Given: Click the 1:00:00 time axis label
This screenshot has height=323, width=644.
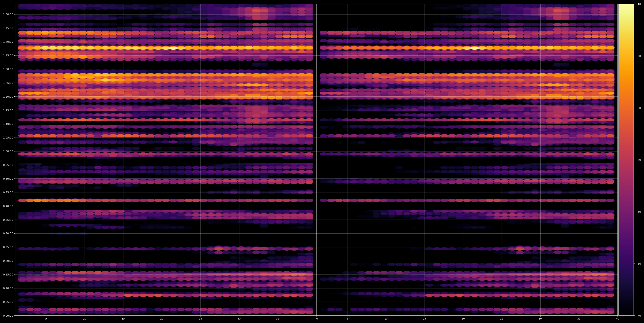Looking at the screenshot, I should (8, 151).
